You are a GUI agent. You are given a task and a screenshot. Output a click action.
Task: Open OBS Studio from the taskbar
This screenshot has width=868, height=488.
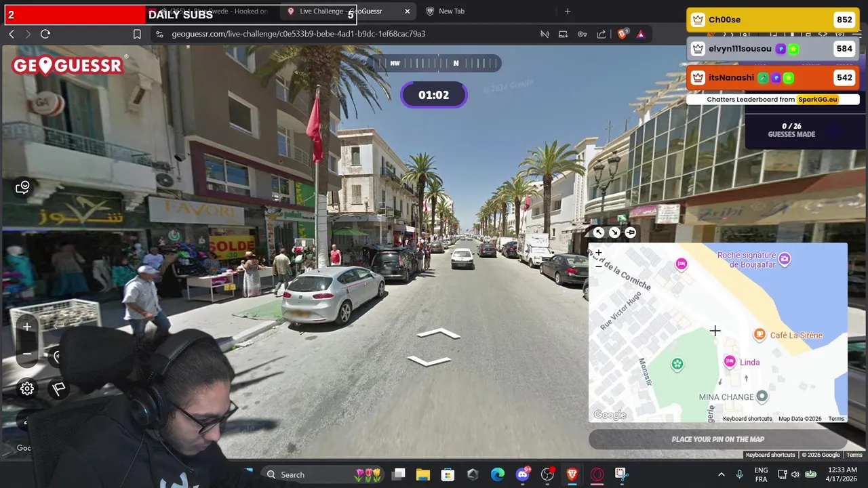[x=548, y=474]
